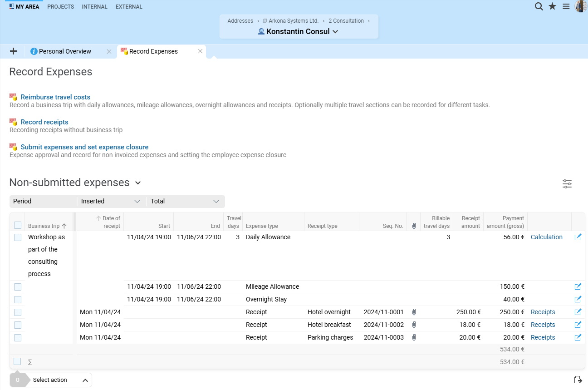Screen dimensions: 588x390
Task: Edit the Overnight Stay row
Action: pyautogui.click(x=578, y=299)
